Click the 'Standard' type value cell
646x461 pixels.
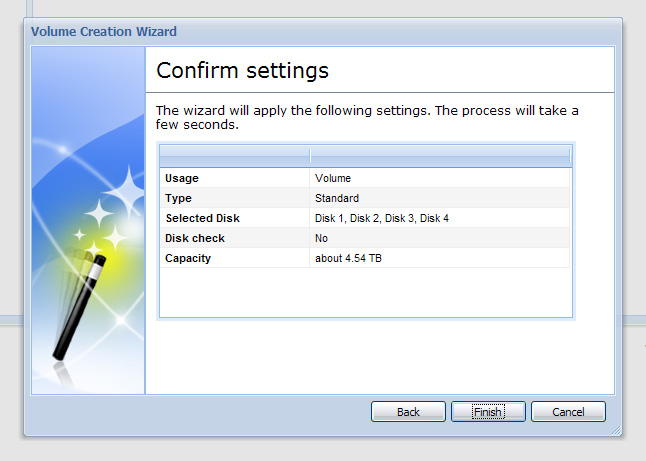[440, 198]
